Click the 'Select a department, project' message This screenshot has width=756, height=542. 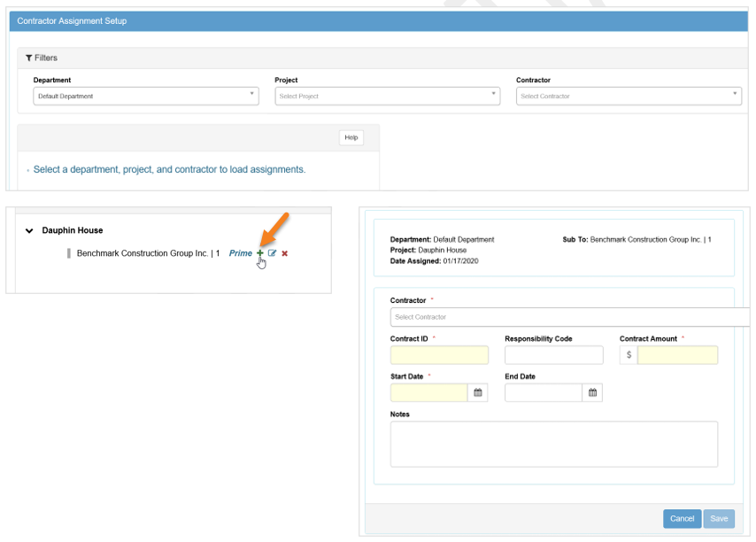click(x=169, y=170)
